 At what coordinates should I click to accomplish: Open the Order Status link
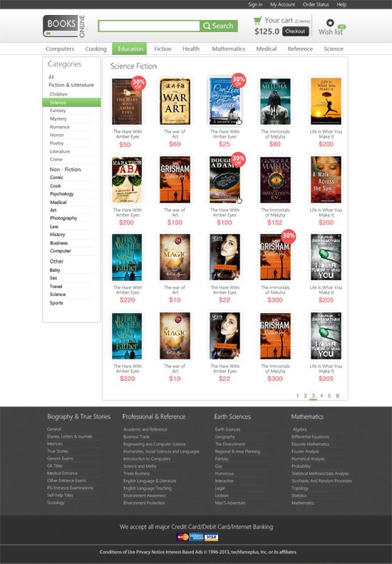(x=316, y=4)
